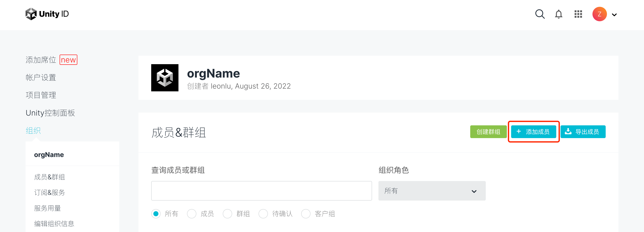Open the 组织角色 dropdown
Screen dimensions: 644x232
point(432,191)
